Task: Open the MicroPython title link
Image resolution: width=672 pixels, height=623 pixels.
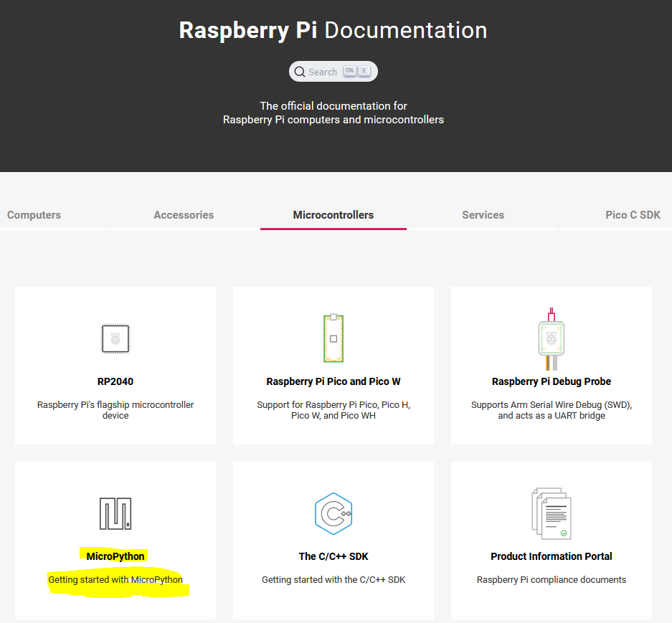Action: tap(115, 556)
